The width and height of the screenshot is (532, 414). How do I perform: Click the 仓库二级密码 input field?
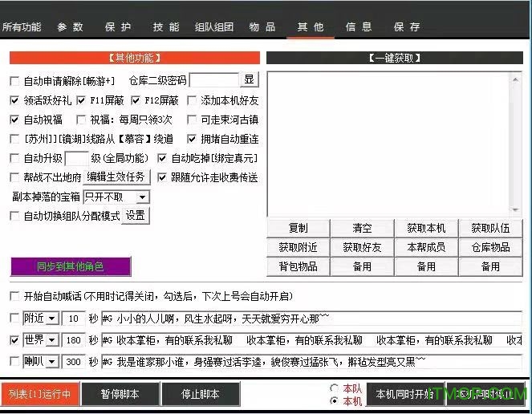tap(214, 80)
